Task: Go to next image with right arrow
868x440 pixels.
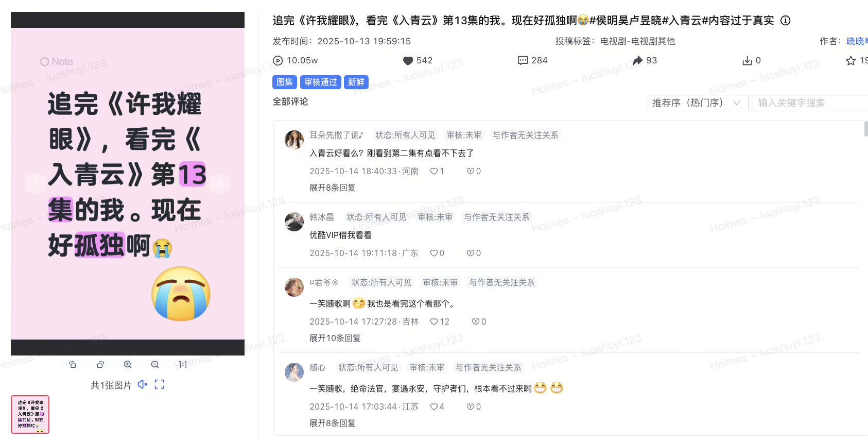Action: coord(220,183)
